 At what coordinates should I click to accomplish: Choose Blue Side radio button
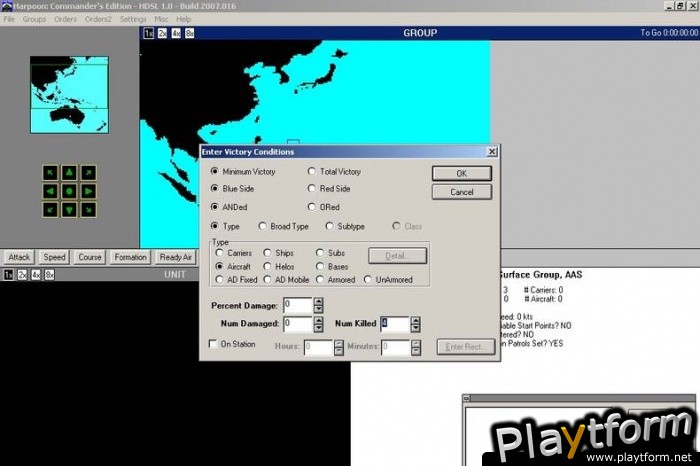click(x=232, y=189)
